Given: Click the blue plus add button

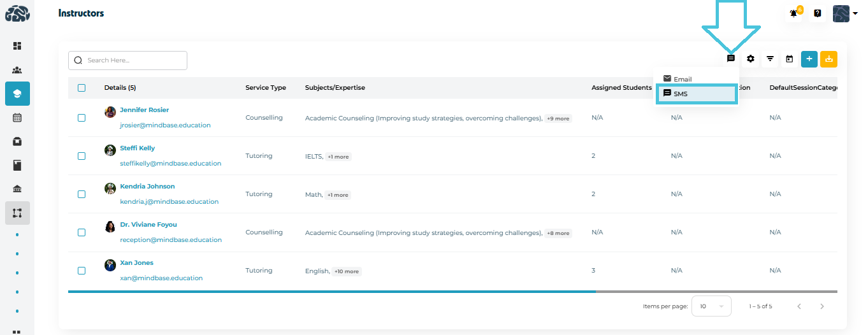Looking at the screenshot, I should pos(809,59).
